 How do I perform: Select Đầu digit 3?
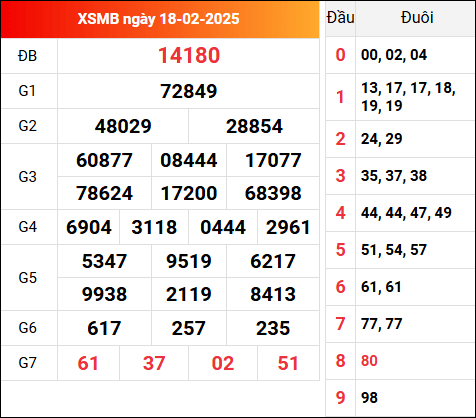tap(340, 176)
